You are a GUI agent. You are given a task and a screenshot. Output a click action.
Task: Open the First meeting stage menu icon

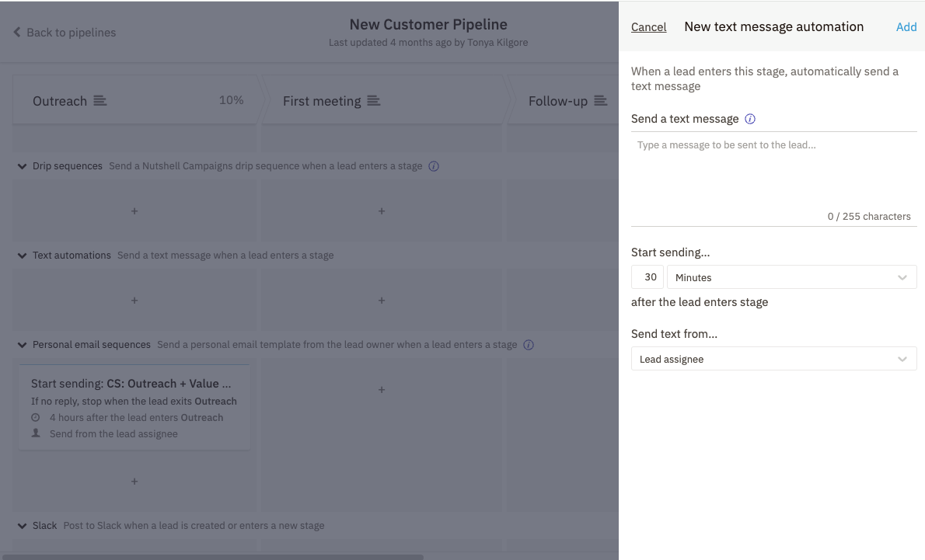(374, 100)
